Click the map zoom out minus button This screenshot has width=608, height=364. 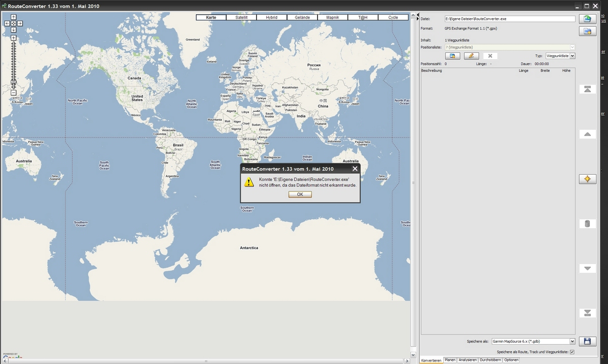pyautogui.click(x=14, y=93)
